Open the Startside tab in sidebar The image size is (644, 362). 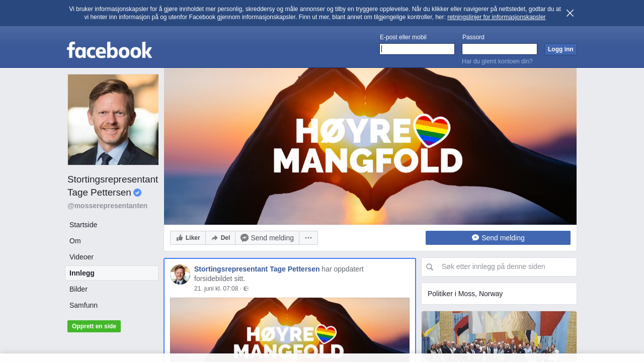[x=84, y=225]
